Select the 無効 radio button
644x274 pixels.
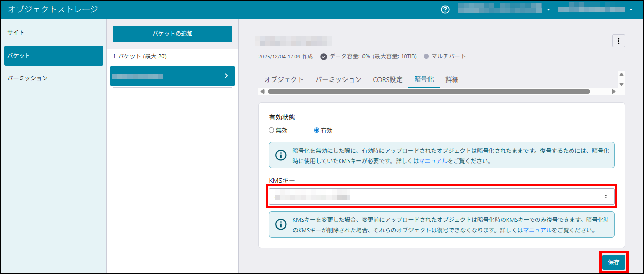(272, 131)
